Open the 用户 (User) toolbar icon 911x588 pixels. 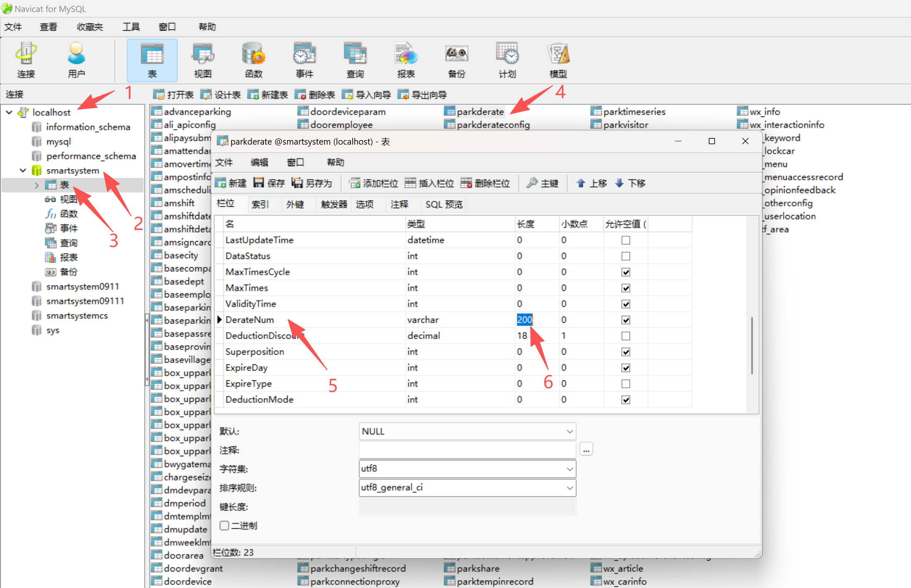point(76,60)
